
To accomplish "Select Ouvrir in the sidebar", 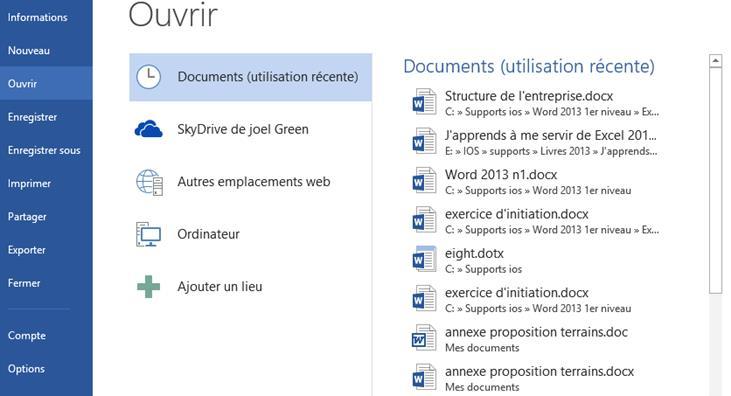I will click(46, 83).
